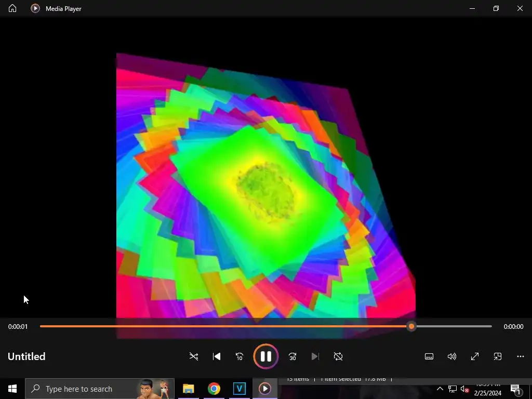532x399 pixels.
Task: Restore down the Media Player window
Action: 496,8
